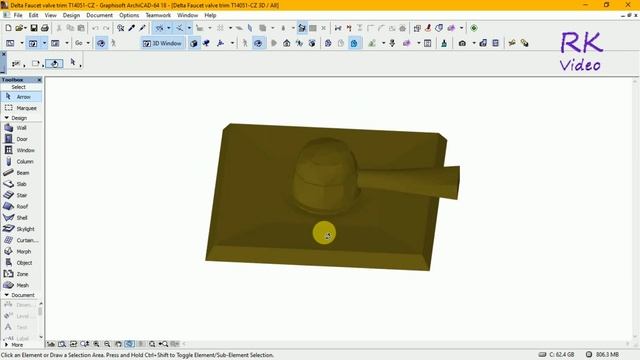
Task: Toggle the orbit mode in bottom bar
Action: coord(129,344)
